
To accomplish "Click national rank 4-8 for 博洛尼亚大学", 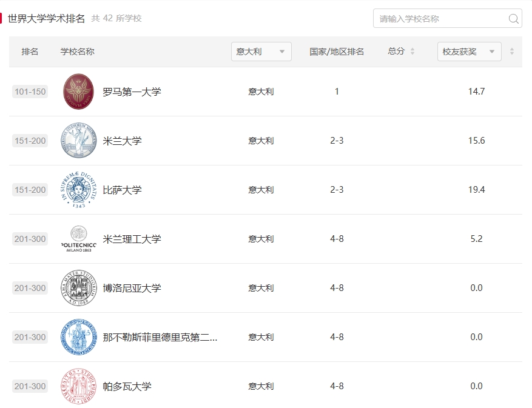I will click(x=337, y=288).
